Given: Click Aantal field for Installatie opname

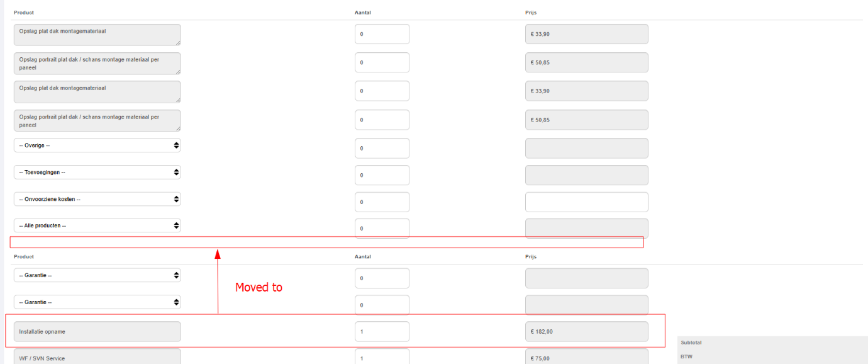Looking at the screenshot, I should tap(382, 331).
